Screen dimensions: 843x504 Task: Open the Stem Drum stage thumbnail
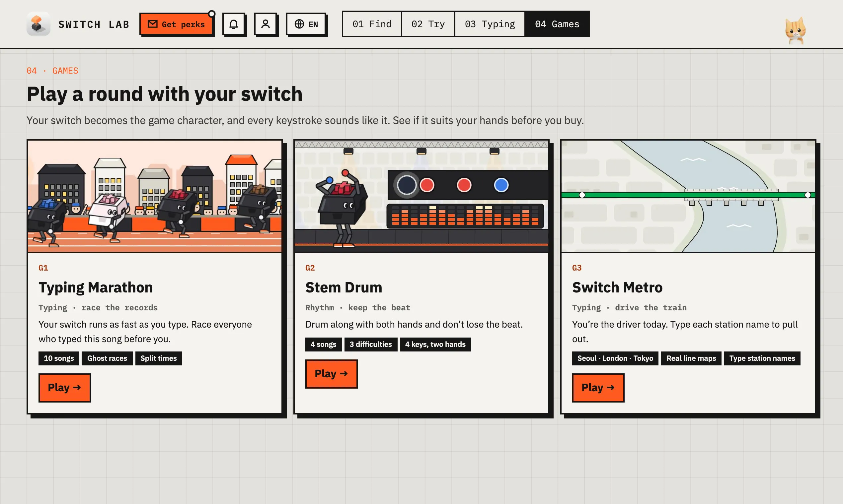coord(421,196)
